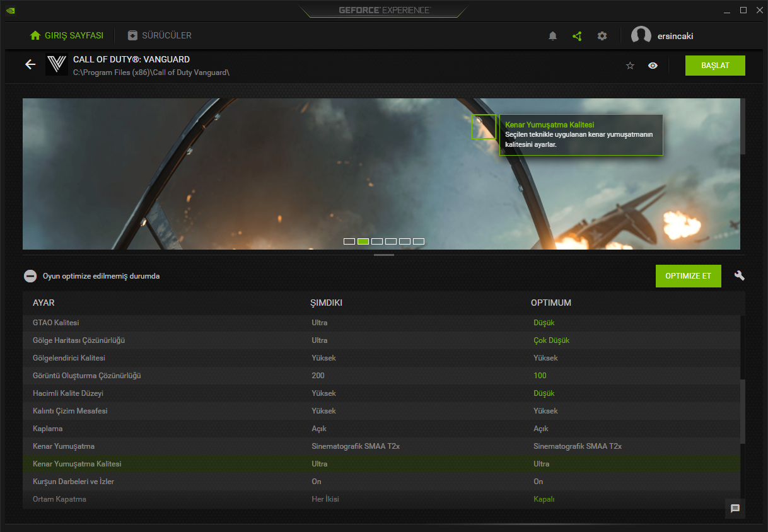Viewport: 768px width, 532px height.
Task: Click the home icon beside GİRİŞ SAYFASI
Action: pos(35,35)
